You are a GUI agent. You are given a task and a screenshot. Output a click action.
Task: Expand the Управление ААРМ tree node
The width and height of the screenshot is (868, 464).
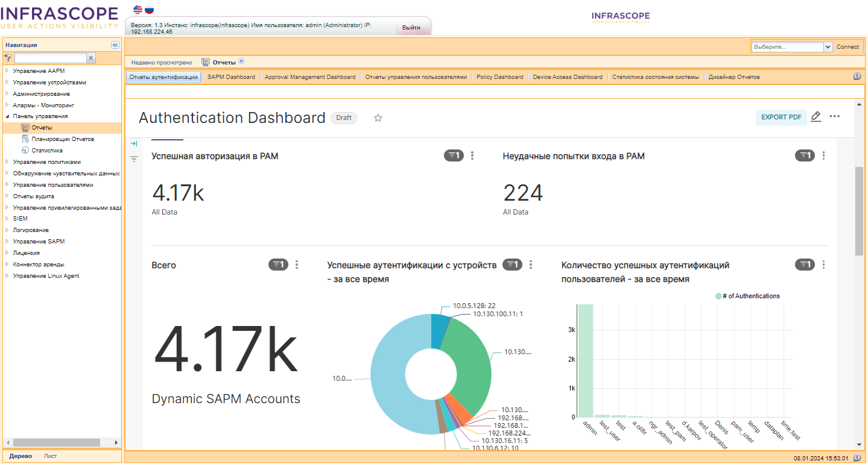pyautogui.click(x=7, y=71)
